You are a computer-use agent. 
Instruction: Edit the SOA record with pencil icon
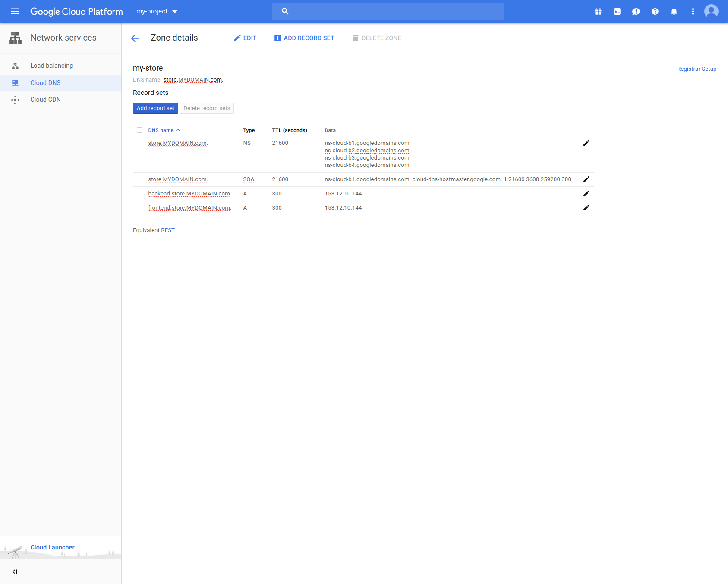click(x=586, y=179)
